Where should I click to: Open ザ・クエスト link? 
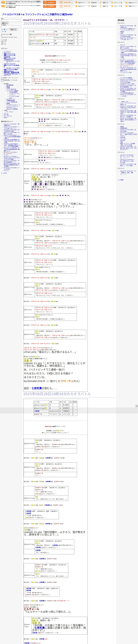[10, 112]
